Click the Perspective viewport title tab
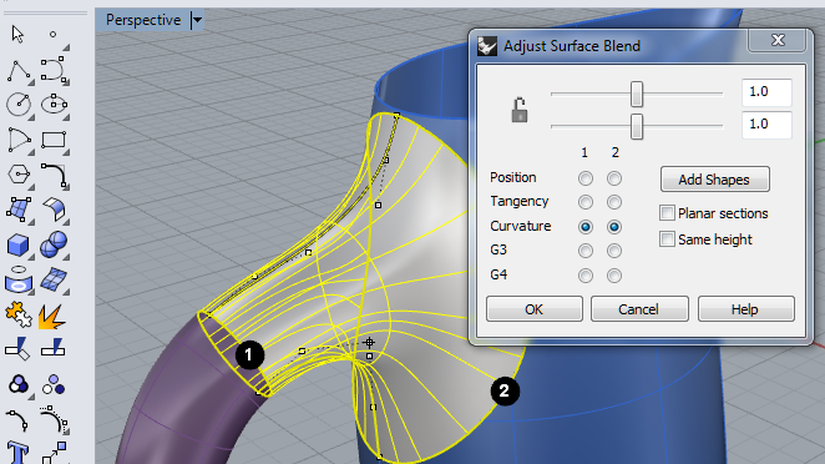The height and width of the screenshot is (464, 825). 143,20
